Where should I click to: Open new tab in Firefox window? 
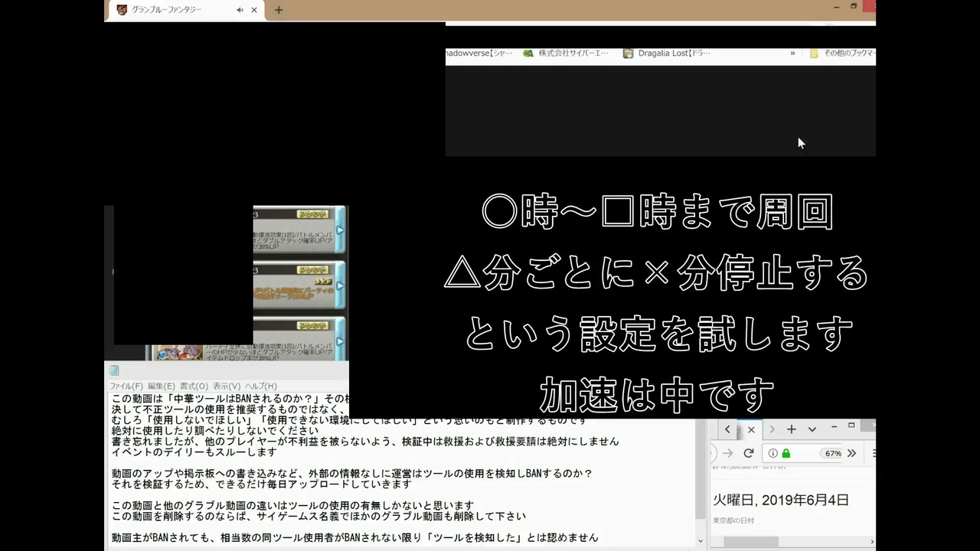pos(792,429)
